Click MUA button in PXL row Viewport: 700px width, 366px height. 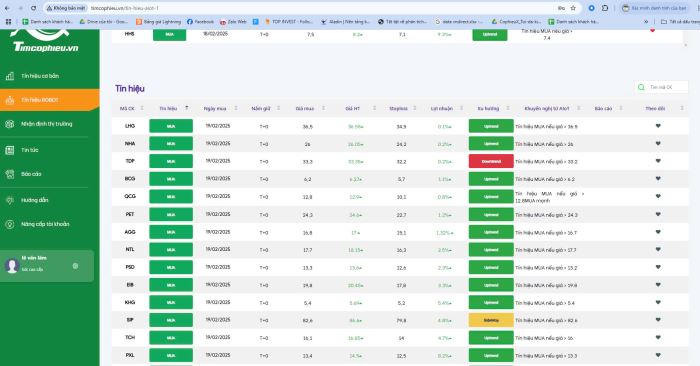(x=171, y=355)
